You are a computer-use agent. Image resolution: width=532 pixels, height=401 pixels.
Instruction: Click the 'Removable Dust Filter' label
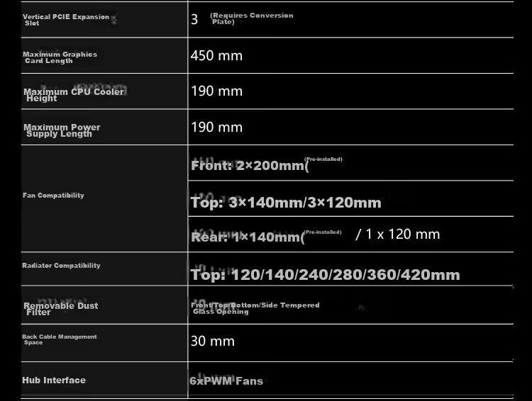coord(61,309)
